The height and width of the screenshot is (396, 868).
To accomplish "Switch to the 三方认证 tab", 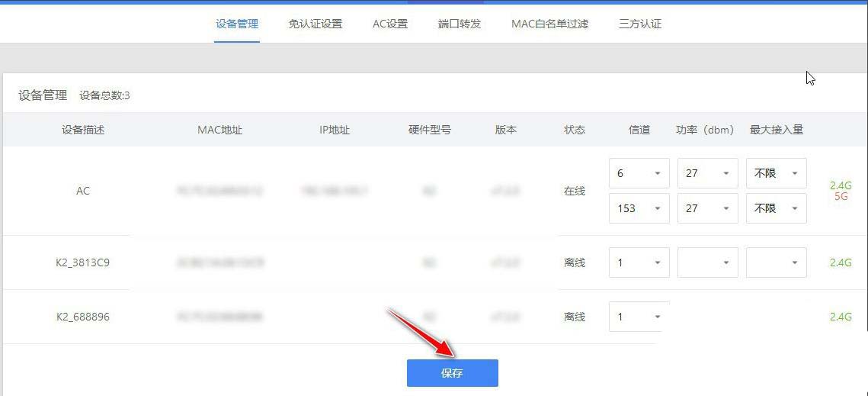I will click(640, 24).
